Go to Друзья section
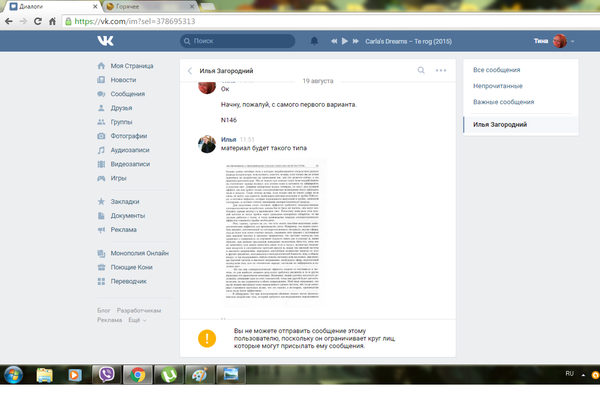This screenshot has width=600, height=414. [122, 108]
